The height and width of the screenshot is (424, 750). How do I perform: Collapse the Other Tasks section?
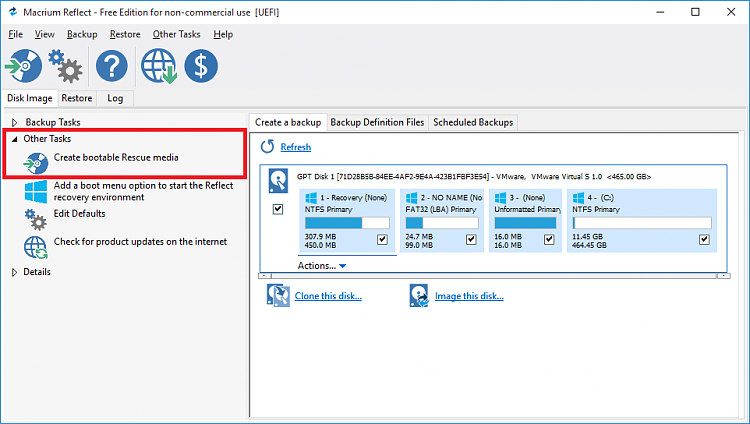click(x=14, y=139)
